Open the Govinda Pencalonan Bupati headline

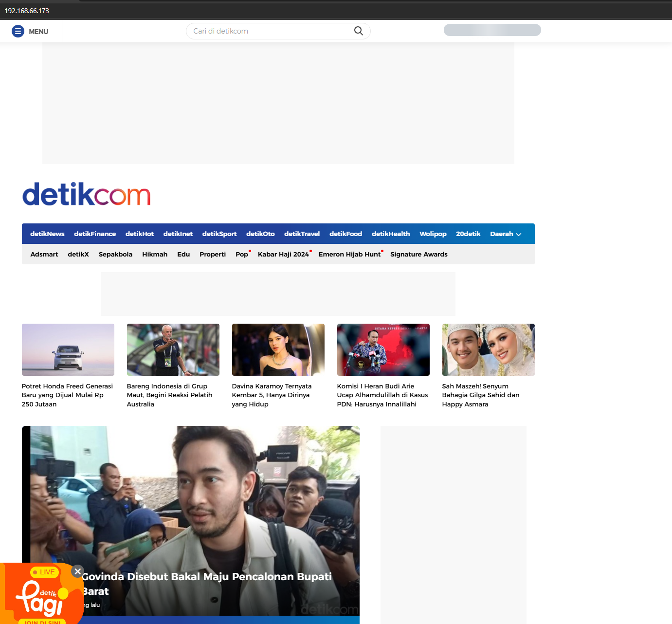click(207, 584)
